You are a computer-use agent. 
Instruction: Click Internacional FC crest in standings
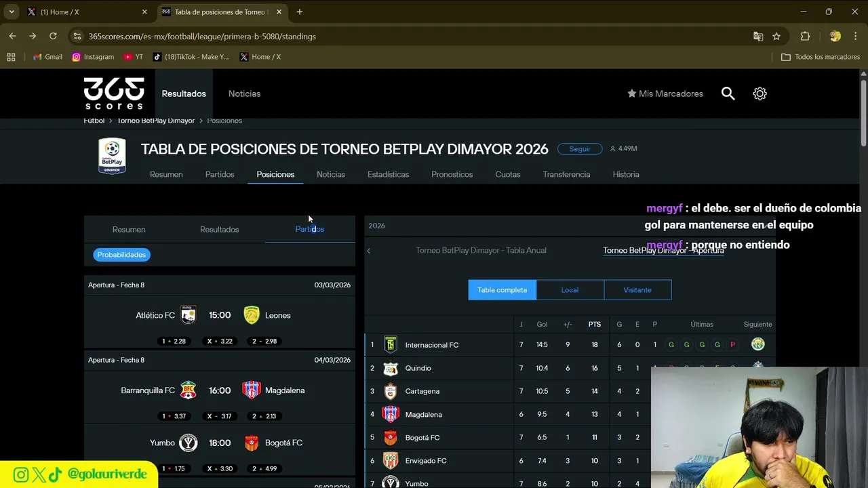click(391, 345)
